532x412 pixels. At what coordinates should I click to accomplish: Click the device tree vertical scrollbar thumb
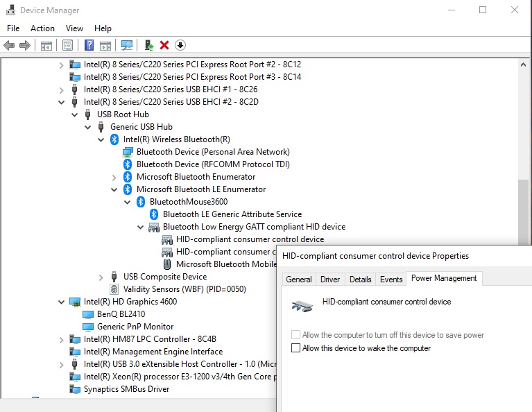point(523,212)
